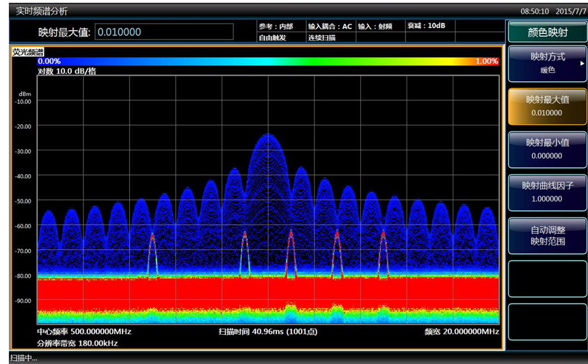Viewport: 588px width, 364px height.
Task: Click the 颜色映射 menu header
Action: (547, 32)
